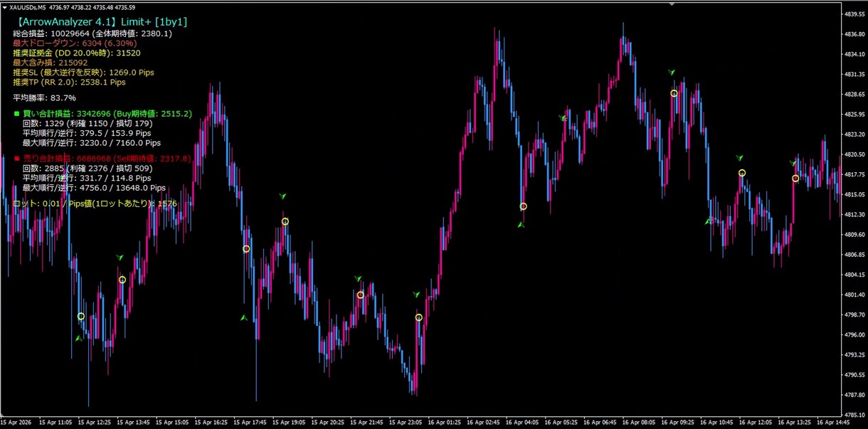Viewport: 868px width, 429px height.
Task: Click the 最大含み損: 215092 line
Action: [50, 63]
